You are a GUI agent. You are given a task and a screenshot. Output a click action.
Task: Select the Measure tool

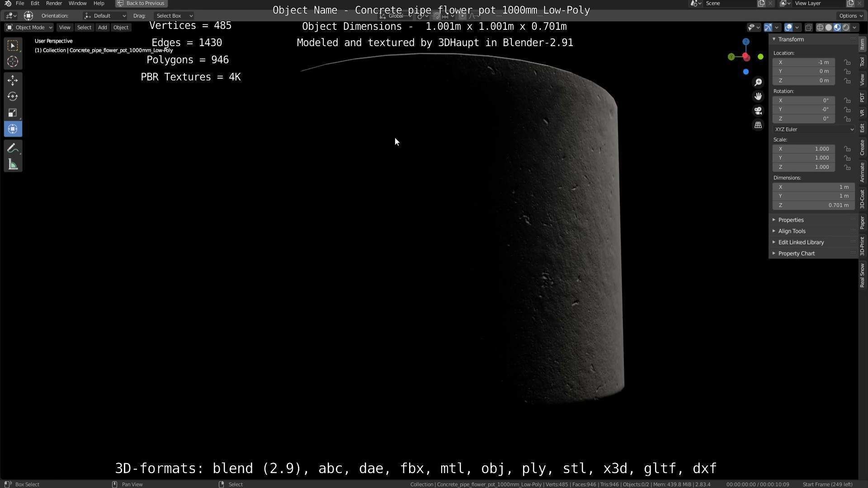coord(13,165)
